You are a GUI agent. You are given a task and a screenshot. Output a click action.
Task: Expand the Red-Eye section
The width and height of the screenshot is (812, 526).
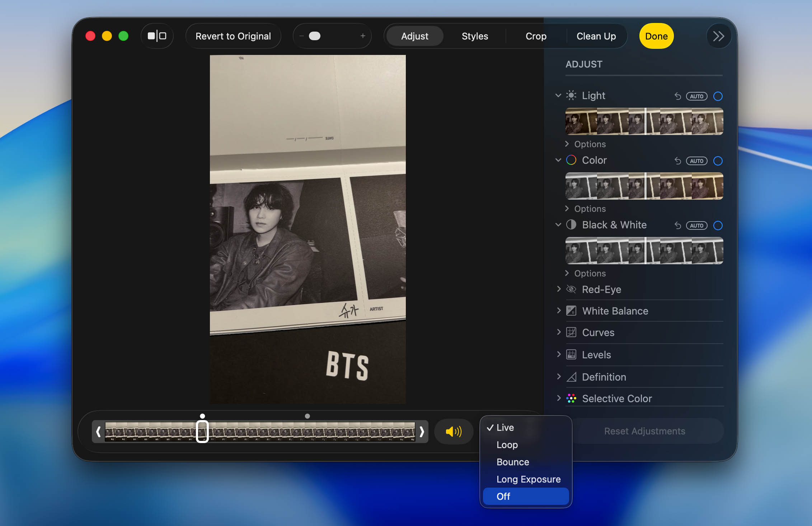click(x=559, y=289)
